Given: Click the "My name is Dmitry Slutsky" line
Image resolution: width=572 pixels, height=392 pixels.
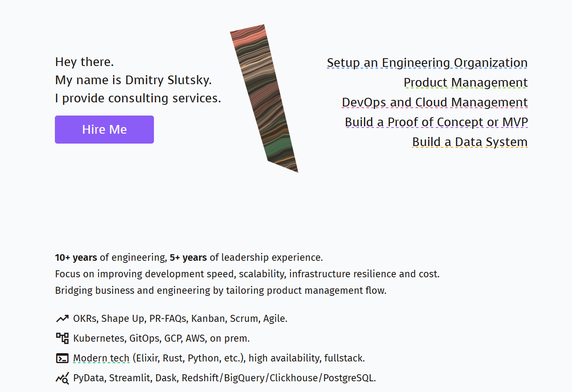Looking at the screenshot, I should pyautogui.click(x=133, y=80).
